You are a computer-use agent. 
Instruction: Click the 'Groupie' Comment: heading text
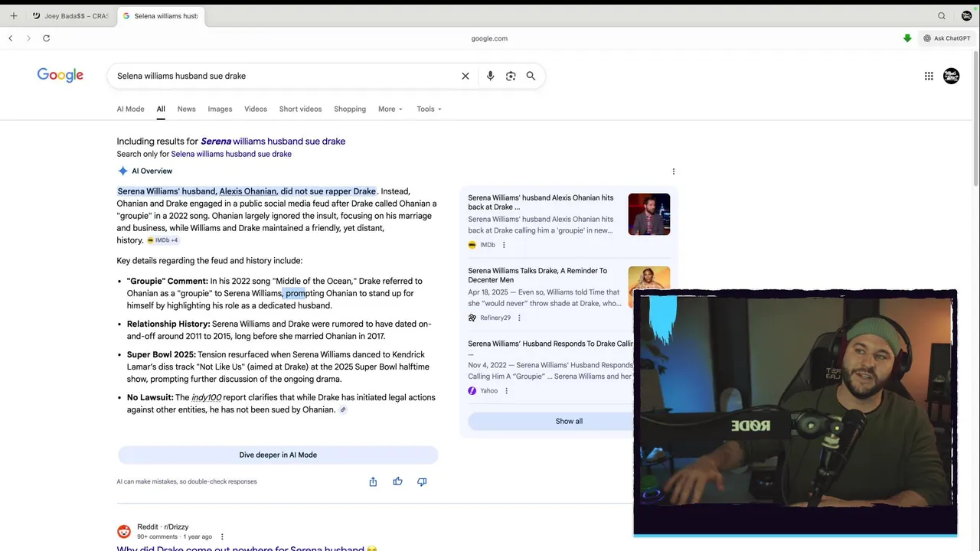167,281
